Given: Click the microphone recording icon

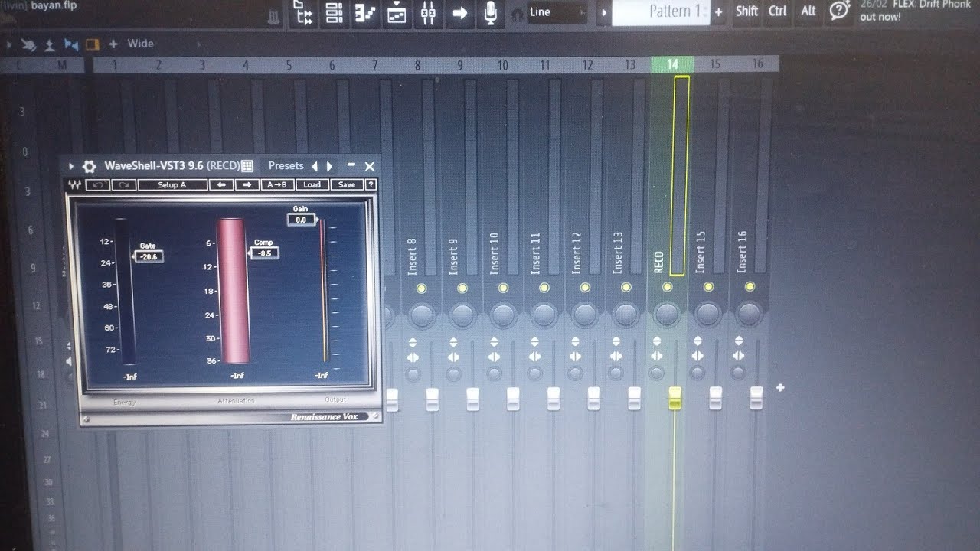Looking at the screenshot, I should [490, 12].
